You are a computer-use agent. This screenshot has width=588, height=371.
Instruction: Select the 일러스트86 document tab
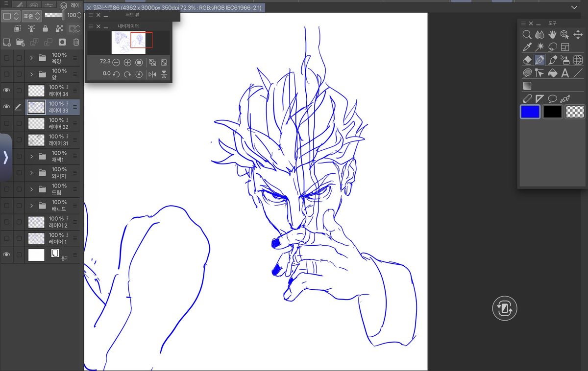pos(174,7)
